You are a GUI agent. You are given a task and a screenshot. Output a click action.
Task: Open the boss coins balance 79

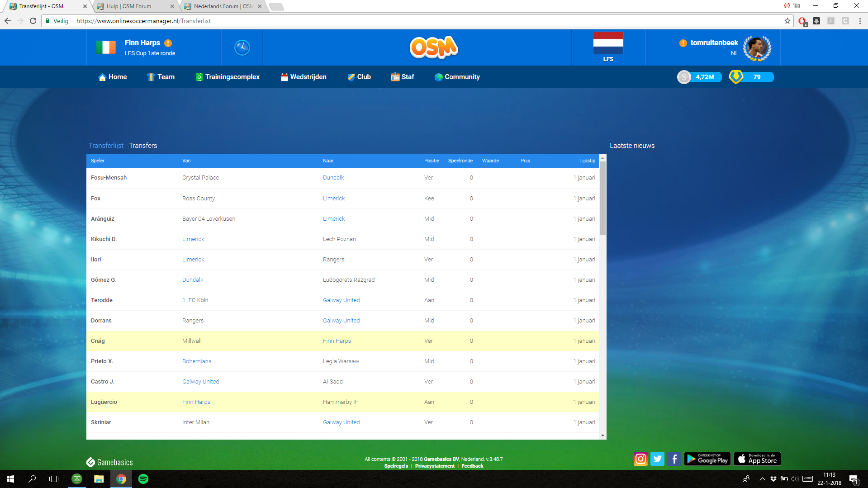coord(751,77)
